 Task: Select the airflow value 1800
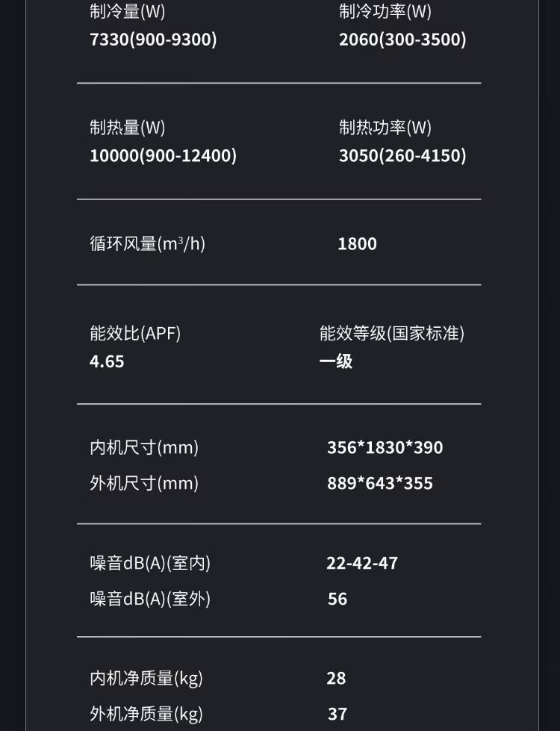coord(357,244)
